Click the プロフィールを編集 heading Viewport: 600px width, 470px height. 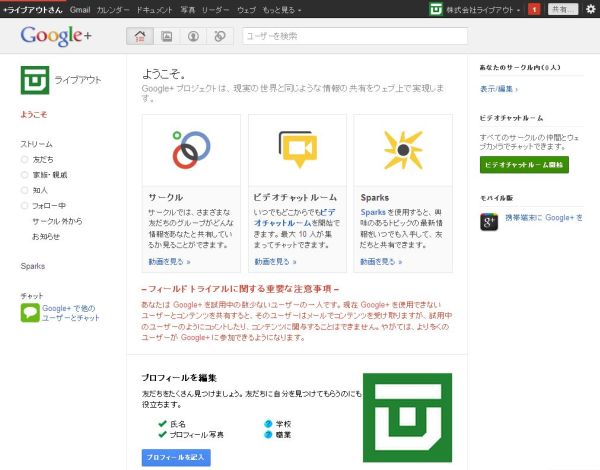179,378
